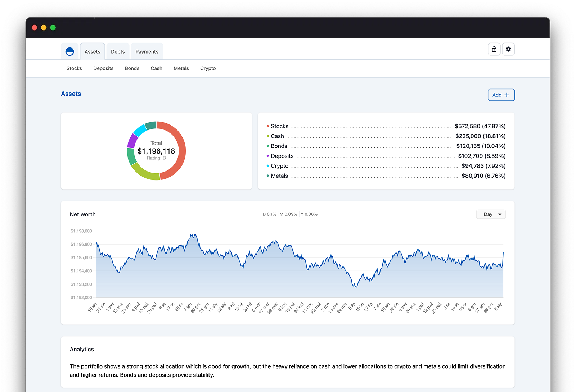Open the Day period dropdown
576x392 pixels.
pos(491,214)
